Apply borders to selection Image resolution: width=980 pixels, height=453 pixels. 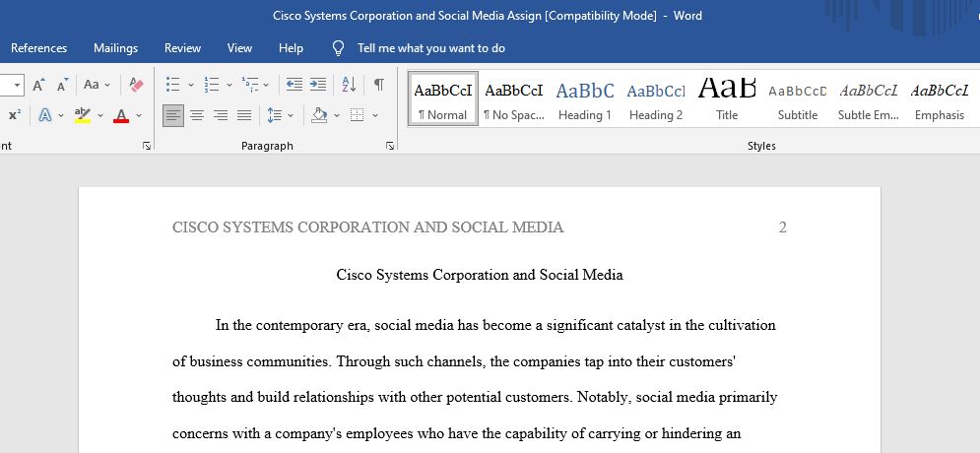pos(357,115)
